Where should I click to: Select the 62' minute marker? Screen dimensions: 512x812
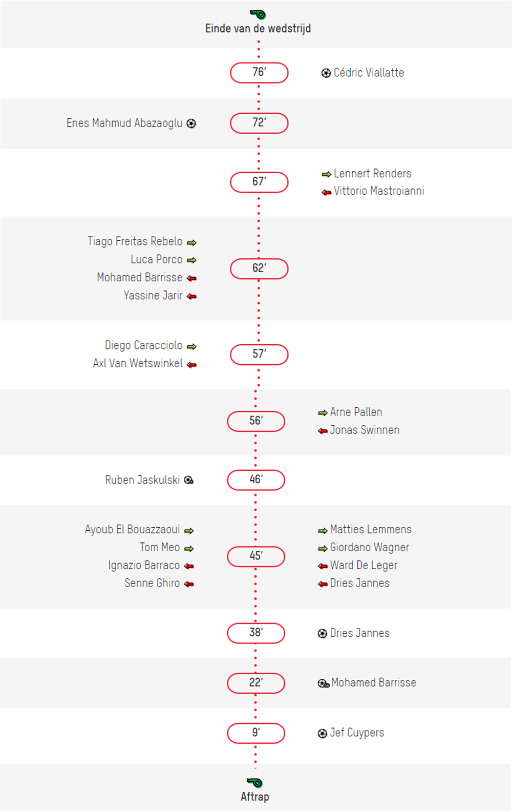coord(259,268)
